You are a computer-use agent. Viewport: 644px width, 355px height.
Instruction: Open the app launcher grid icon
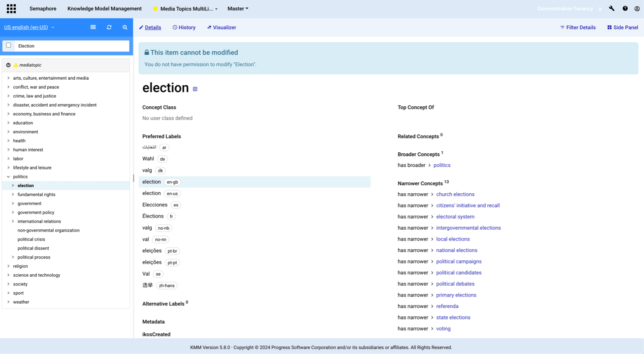tap(11, 9)
